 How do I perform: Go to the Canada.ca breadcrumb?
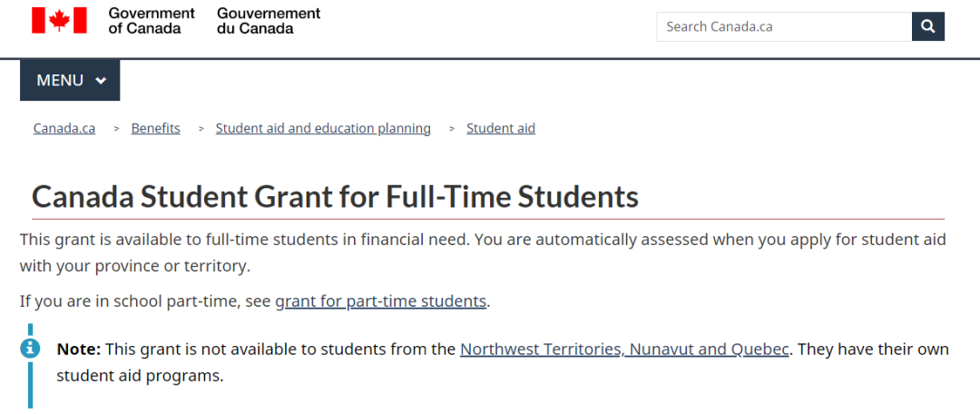coord(64,128)
